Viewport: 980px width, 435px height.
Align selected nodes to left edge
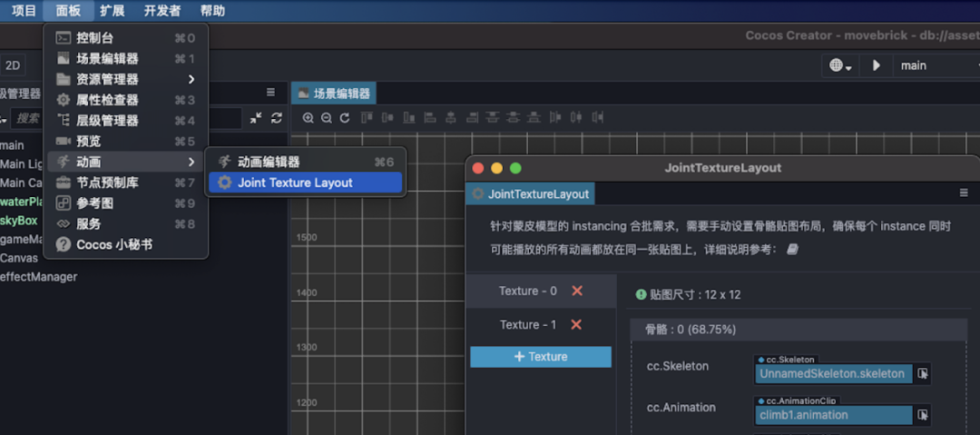(430, 117)
